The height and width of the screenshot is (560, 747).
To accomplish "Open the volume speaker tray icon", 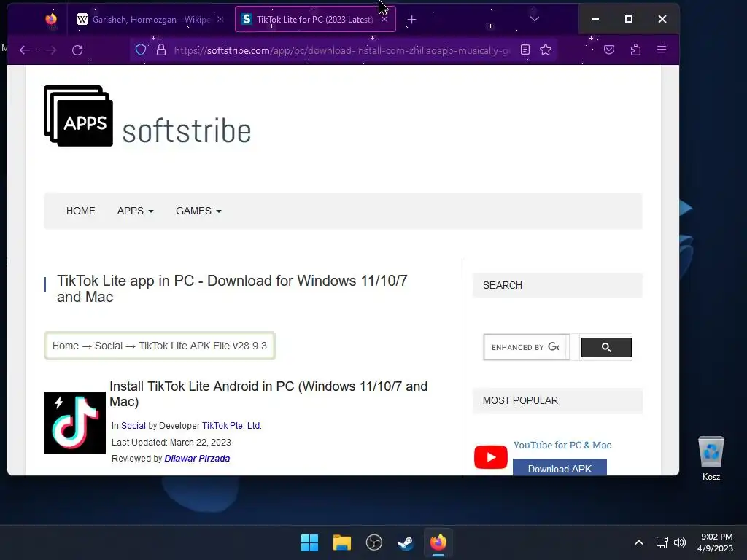I will click(x=680, y=542).
